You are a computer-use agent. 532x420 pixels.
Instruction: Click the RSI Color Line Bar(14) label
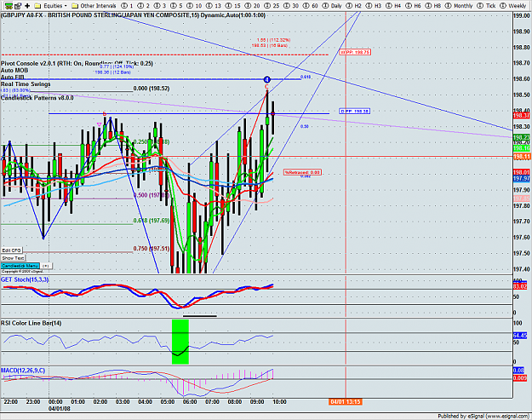click(x=31, y=323)
